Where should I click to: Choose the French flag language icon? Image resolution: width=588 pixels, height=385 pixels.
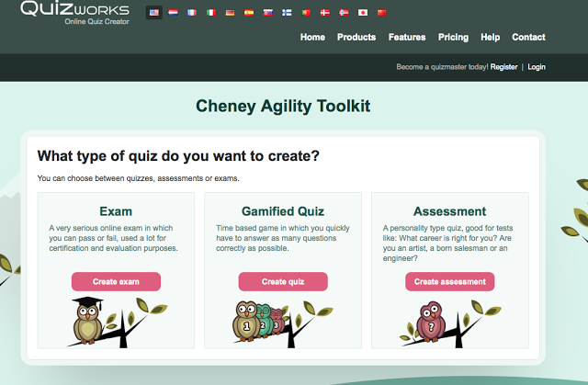coord(191,13)
